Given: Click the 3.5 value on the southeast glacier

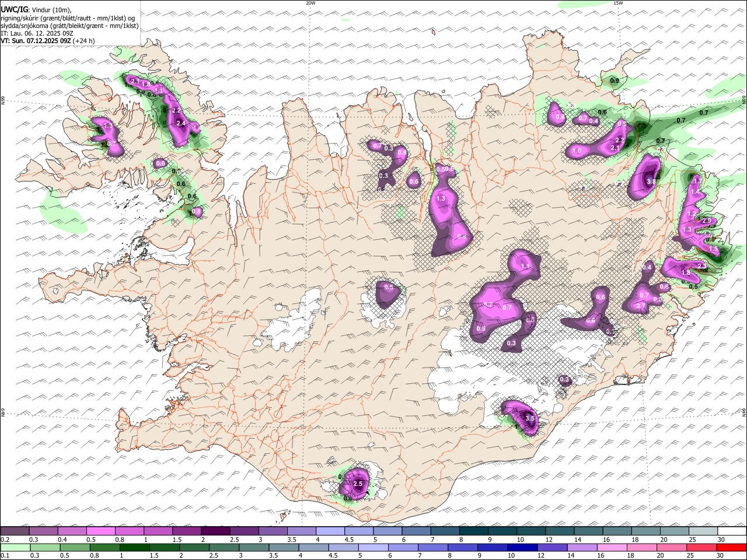Looking at the screenshot, I should (x=530, y=418).
